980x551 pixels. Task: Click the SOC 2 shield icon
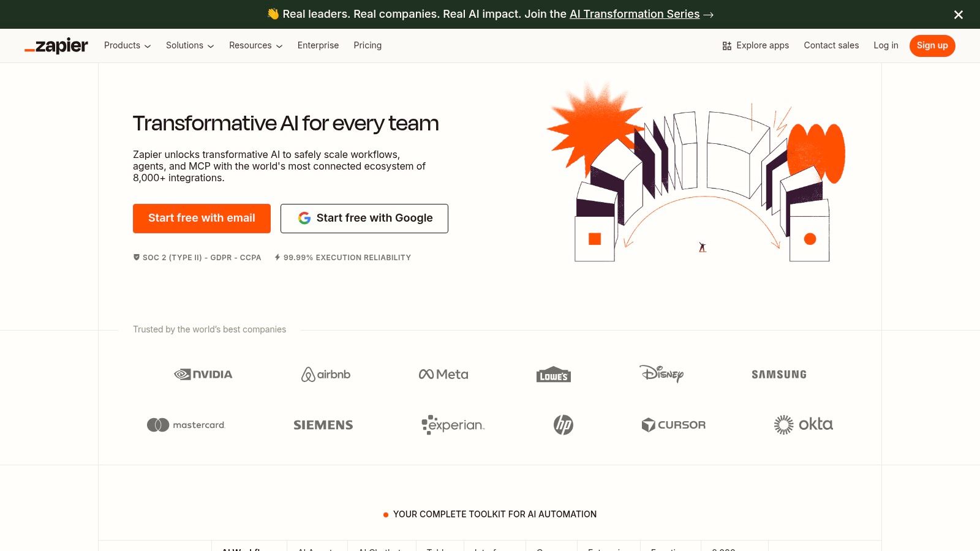(x=136, y=257)
